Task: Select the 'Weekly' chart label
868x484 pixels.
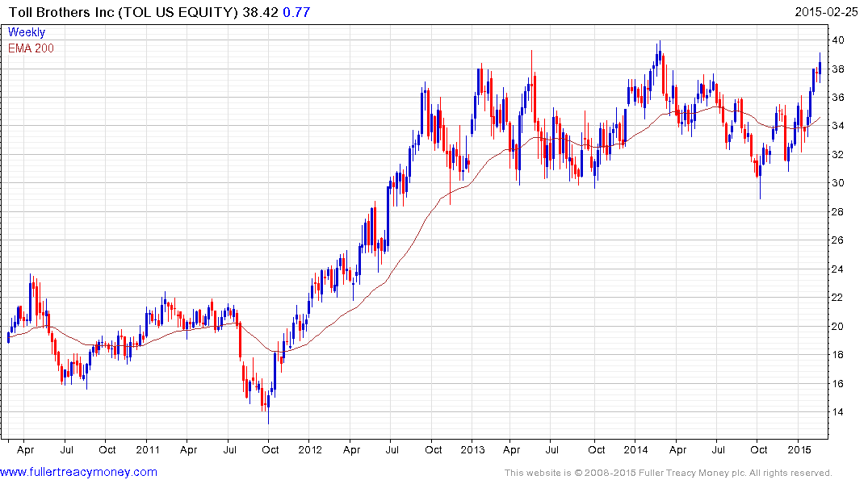Action: [27, 32]
